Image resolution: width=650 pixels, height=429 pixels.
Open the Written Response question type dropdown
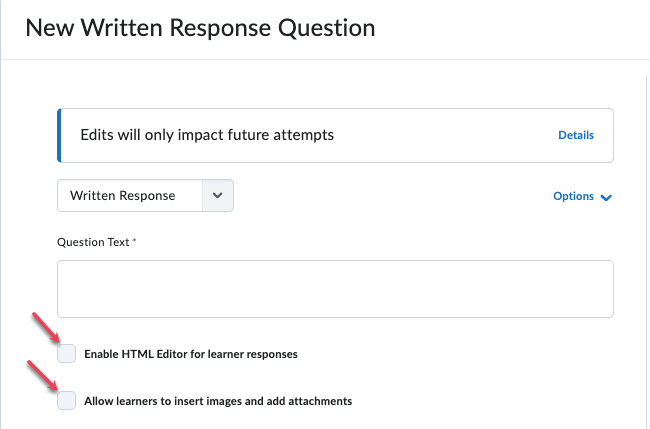click(x=146, y=196)
